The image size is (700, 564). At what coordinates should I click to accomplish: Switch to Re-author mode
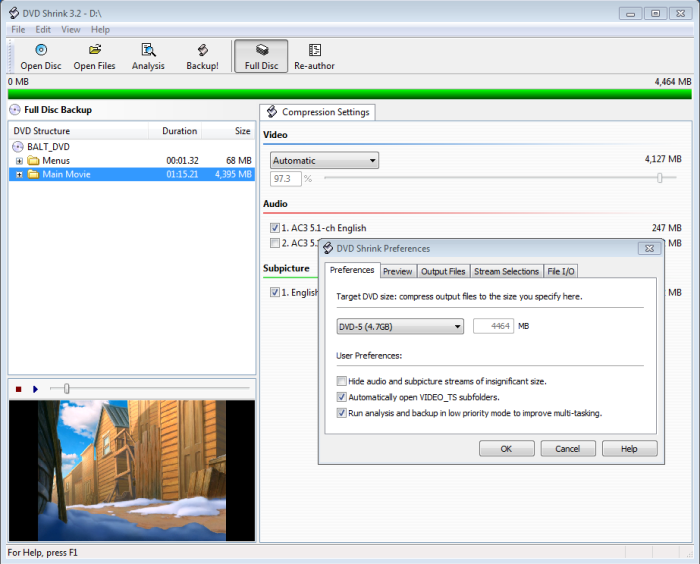click(314, 56)
